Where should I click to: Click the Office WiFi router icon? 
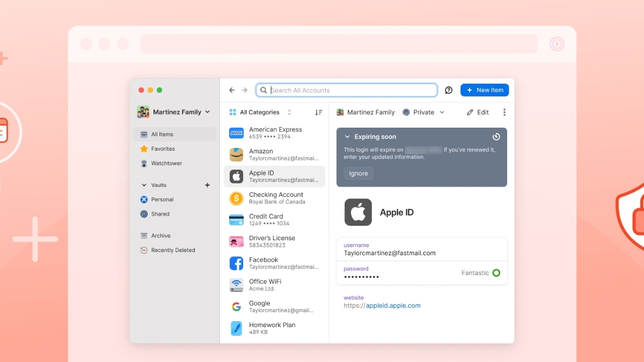click(236, 285)
